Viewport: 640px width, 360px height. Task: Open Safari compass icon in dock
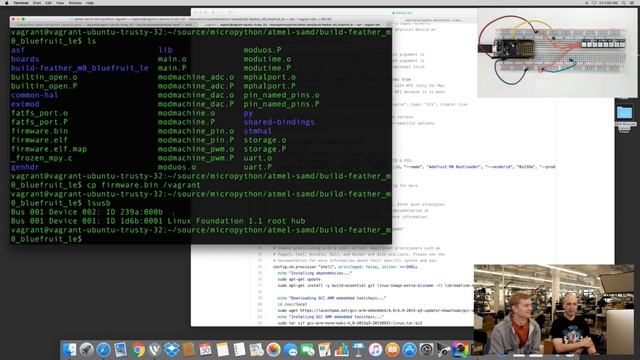(104, 350)
